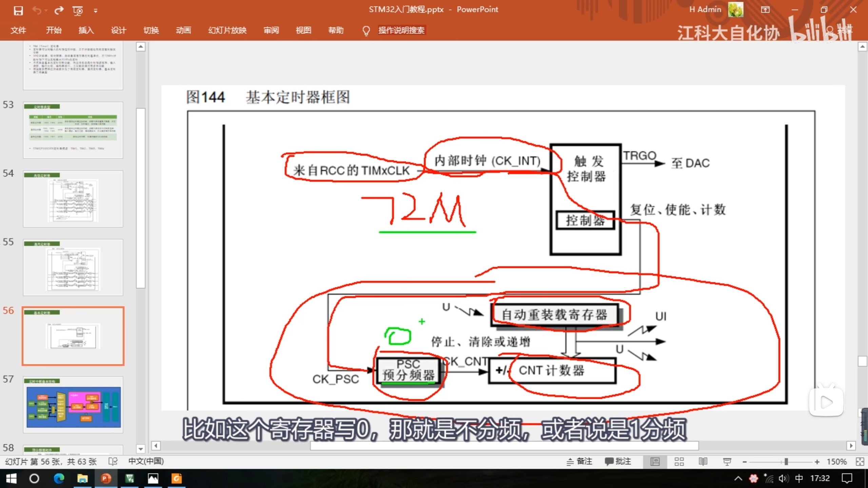
Task: Toggle the 备注 notes pane
Action: (579, 462)
